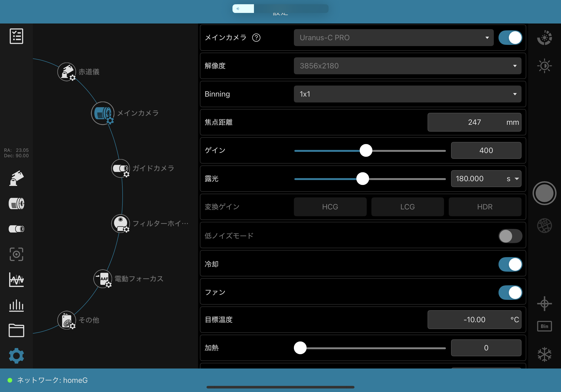The image size is (561, 392).
Task: Click the ゲイン slider handle
Action: [x=366, y=151]
